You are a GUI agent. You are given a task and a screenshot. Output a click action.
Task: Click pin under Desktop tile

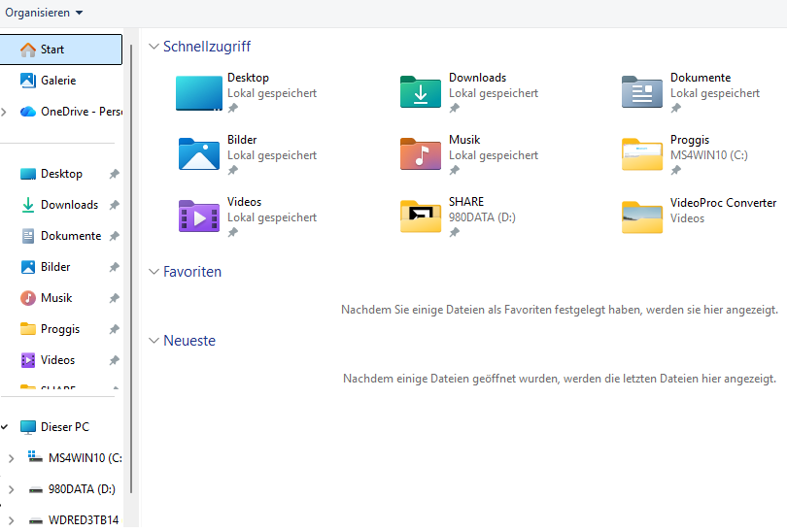(x=233, y=108)
